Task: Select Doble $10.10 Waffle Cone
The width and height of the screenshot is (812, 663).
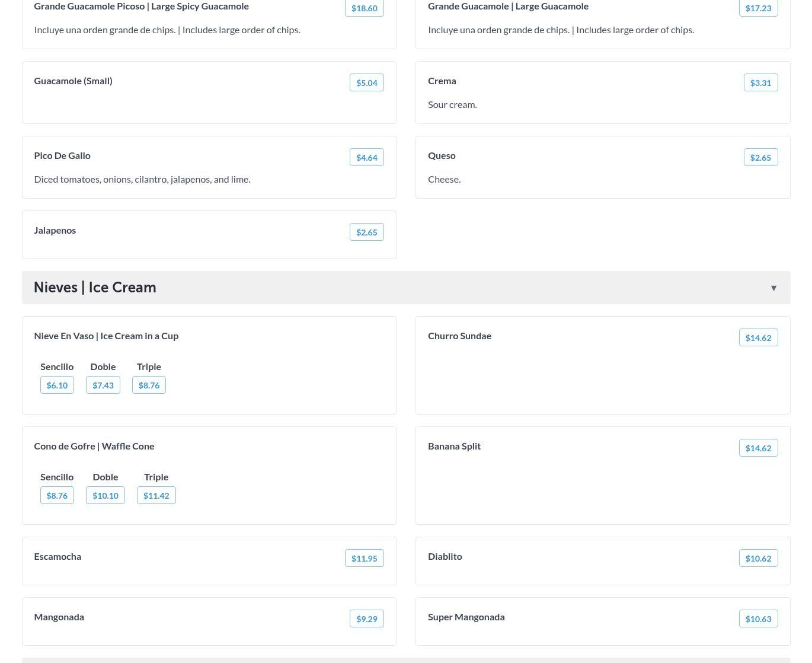Action: (106, 496)
